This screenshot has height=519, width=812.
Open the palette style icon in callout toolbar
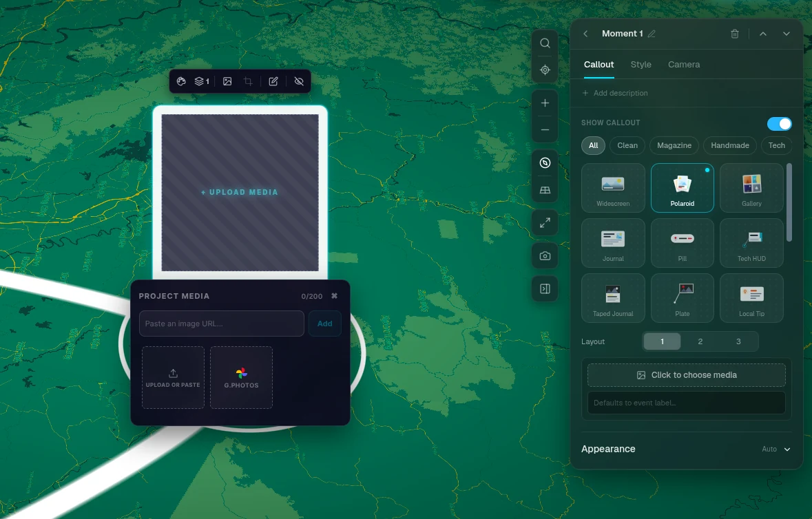181,81
